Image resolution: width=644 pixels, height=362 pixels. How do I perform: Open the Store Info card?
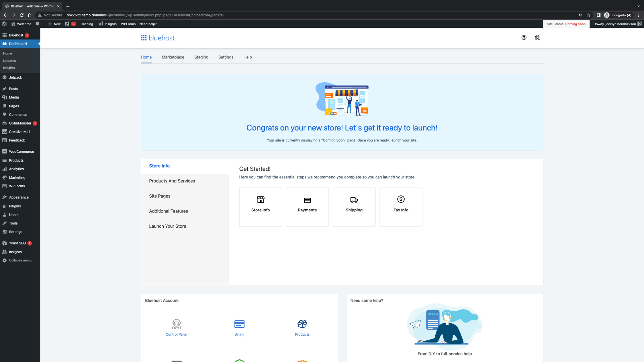pos(261,207)
